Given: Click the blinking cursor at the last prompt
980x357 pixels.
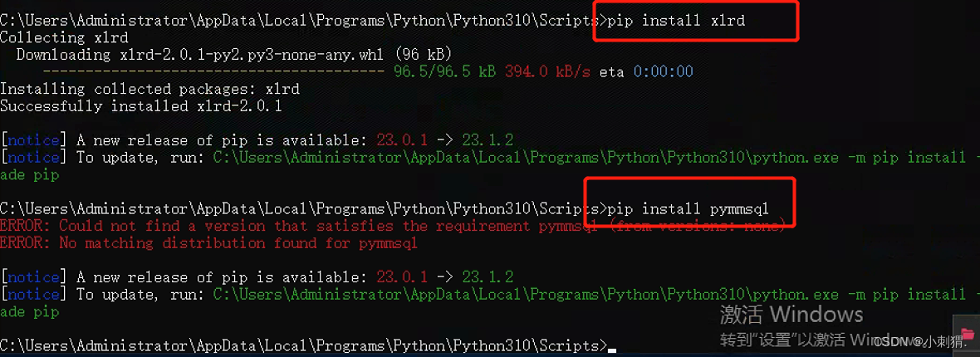Looking at the screenshot, I should click(x=612, y=350).
